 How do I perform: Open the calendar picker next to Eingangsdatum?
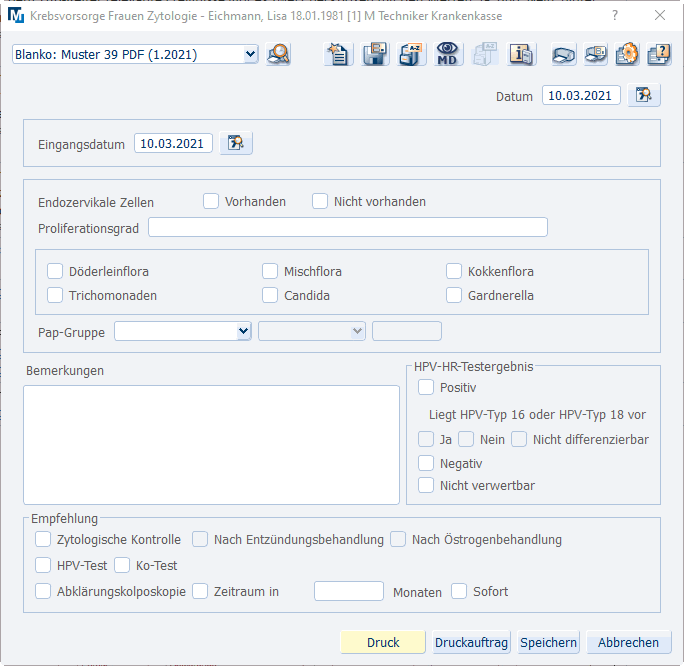[x=236, y=143]
